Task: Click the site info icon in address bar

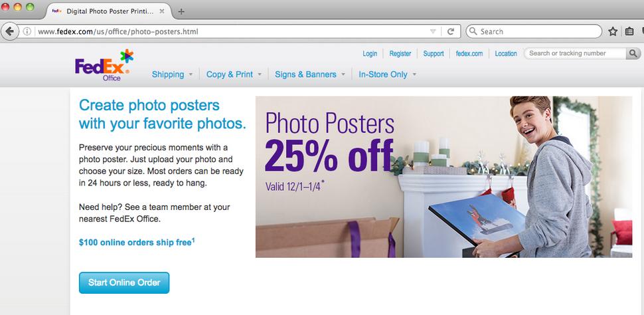Action: pos(27,31)
